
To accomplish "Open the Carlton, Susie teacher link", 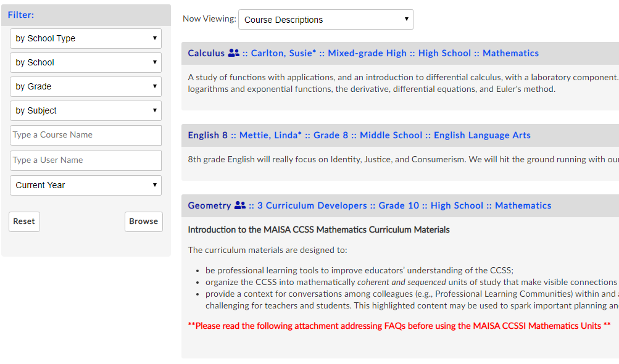I will (x=283, y=53).
